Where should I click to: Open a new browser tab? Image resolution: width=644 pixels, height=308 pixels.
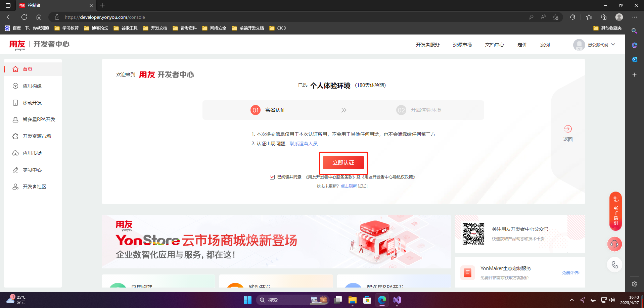click(102, 5)
